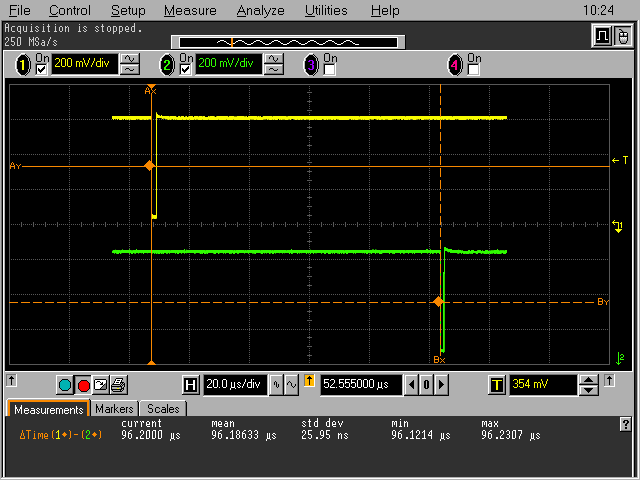Enable the channel 3 On checkbox
The height and width of the screenshot is (480, 640).
(x=329, y=70)
